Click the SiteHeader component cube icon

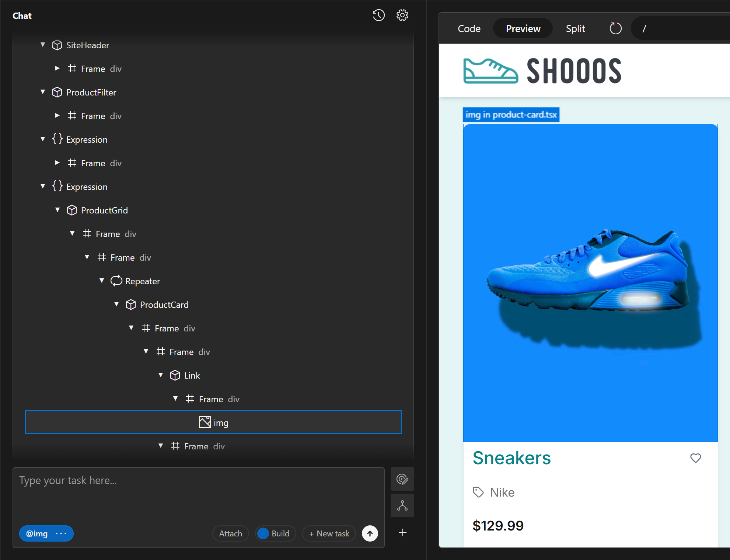[57, 45]
